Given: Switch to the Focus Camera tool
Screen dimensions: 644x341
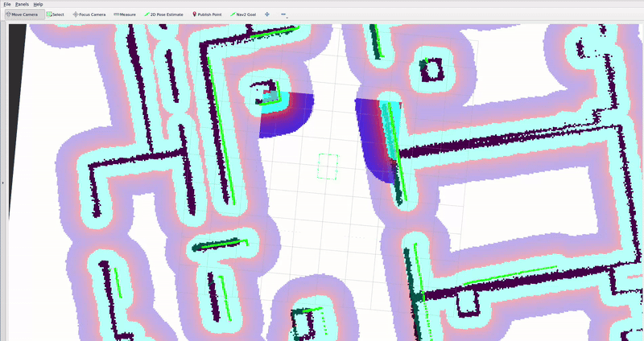Looking at the screenshot, I should (89, 14).
